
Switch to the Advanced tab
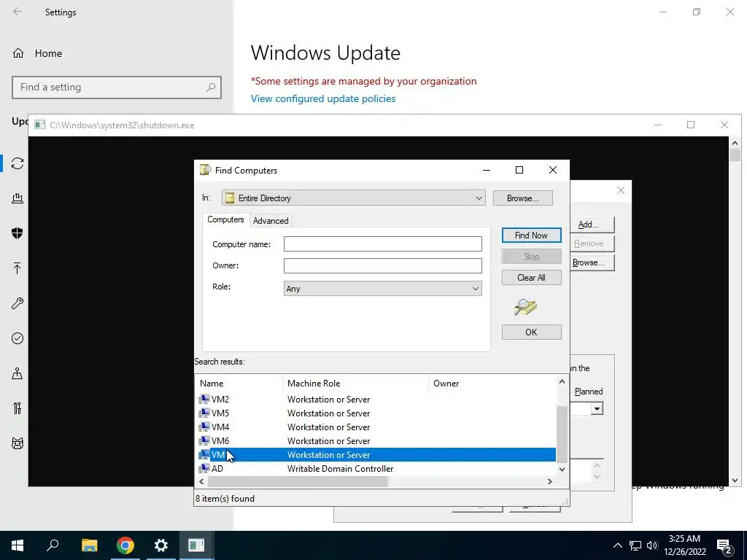tap(271, 220)
